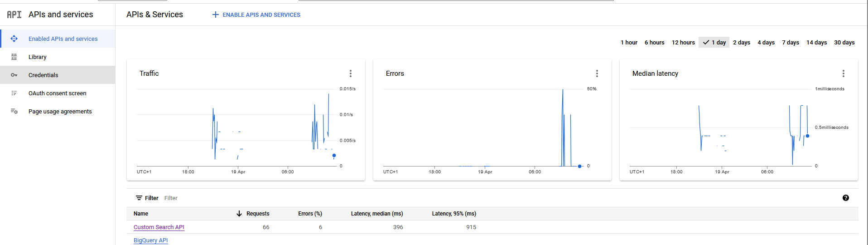Click Custom Search errors value 6
The height and width of the screenshot is (245, 868).
click(x=320, y=227)
